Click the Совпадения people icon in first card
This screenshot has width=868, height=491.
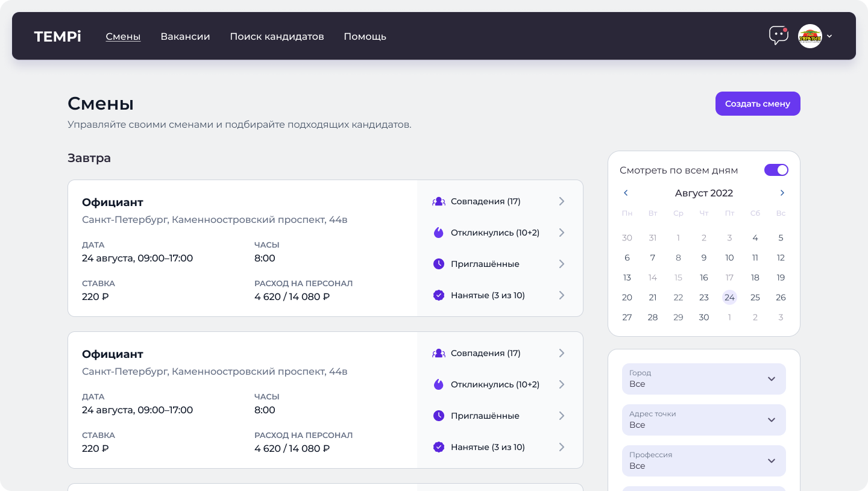point(439,201)
